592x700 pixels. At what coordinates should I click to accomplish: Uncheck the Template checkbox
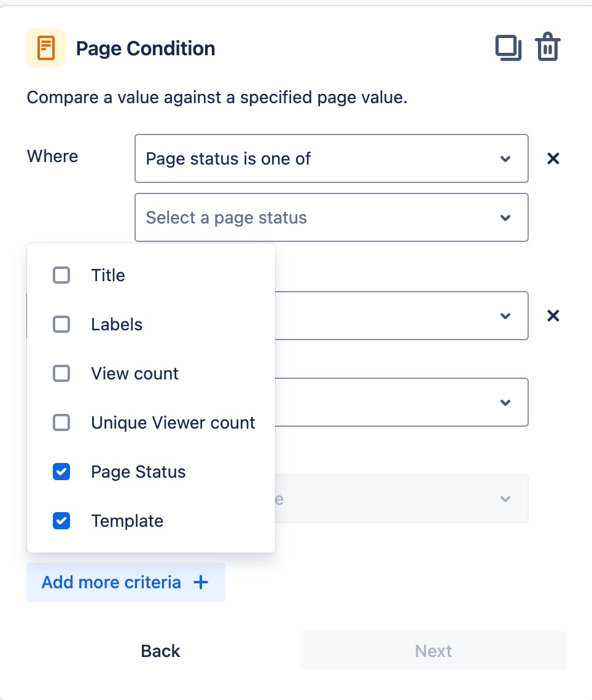click(x=61, y=521)
